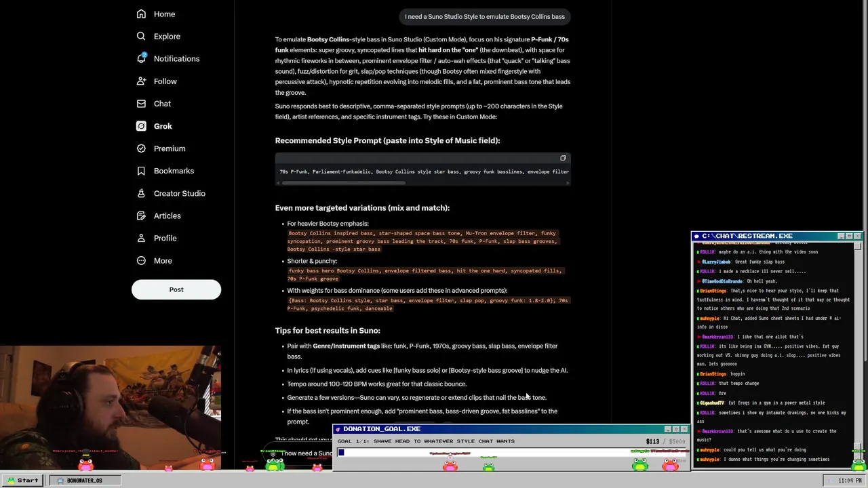Click the horizontal scrollbar under style prompt
The width and height of the screenshot is (868, 488).
click(344, 182)
